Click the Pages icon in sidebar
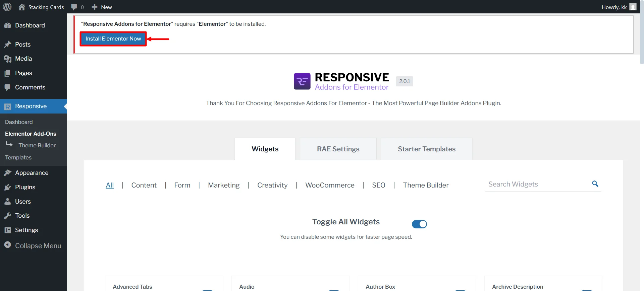The image size is (644, 291). tap(7, 73)
